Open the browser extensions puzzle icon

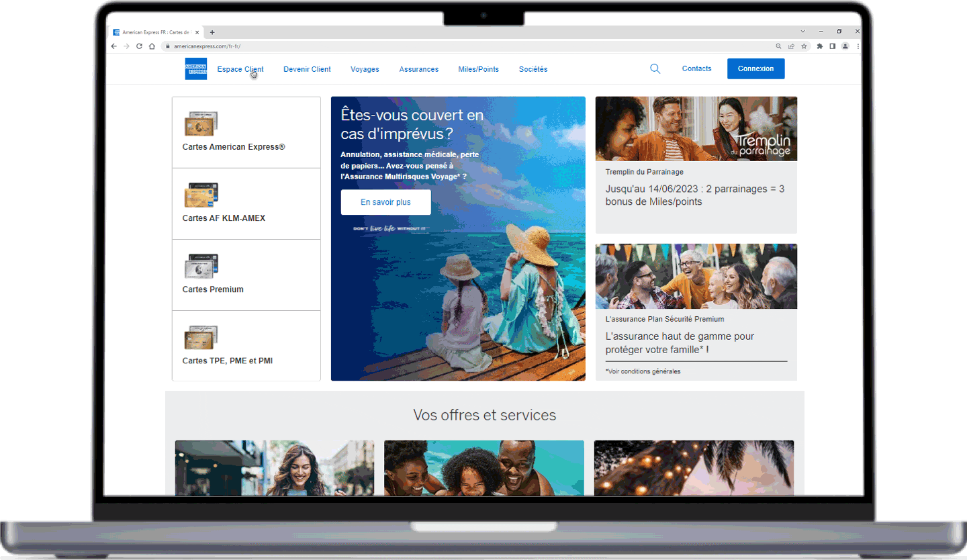(819, 46)
